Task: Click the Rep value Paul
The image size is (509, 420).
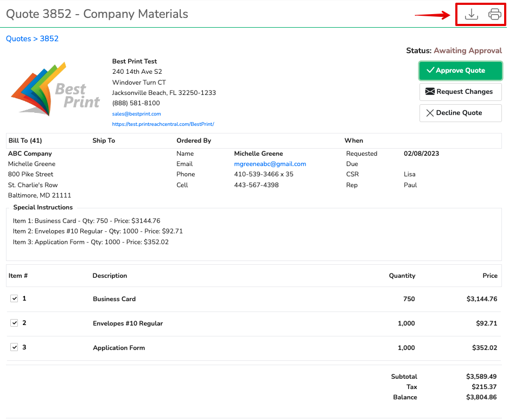Action: pyautogui.click(x=410, y=185)
